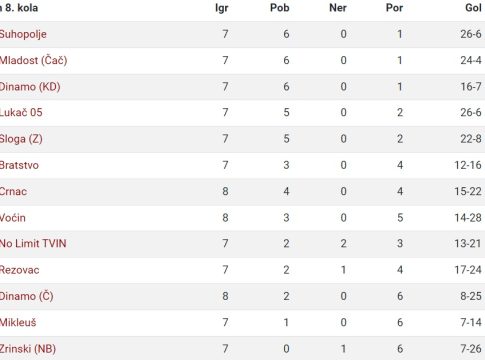Open the Suhopolje team link
485x360 pixels.
click(23, 34)
